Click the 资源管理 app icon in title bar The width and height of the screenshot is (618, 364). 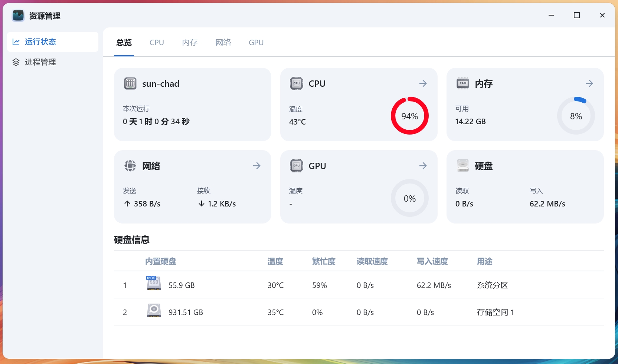(18, 16)
